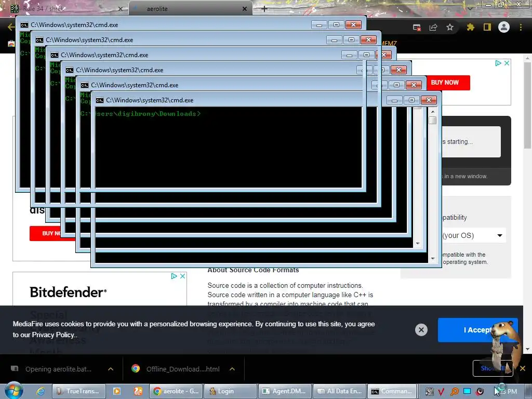Open the Offline_Download....html download item

point(177,369)
